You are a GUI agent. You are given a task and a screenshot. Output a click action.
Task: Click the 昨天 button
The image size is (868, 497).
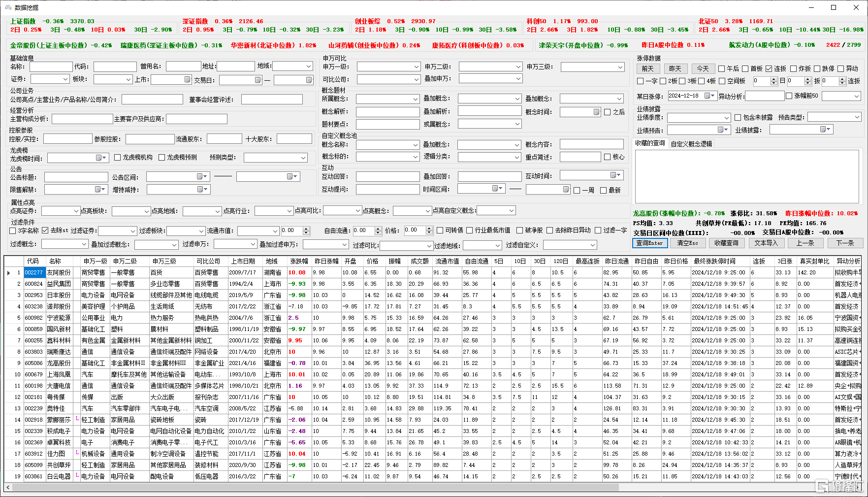coord(675,69)
